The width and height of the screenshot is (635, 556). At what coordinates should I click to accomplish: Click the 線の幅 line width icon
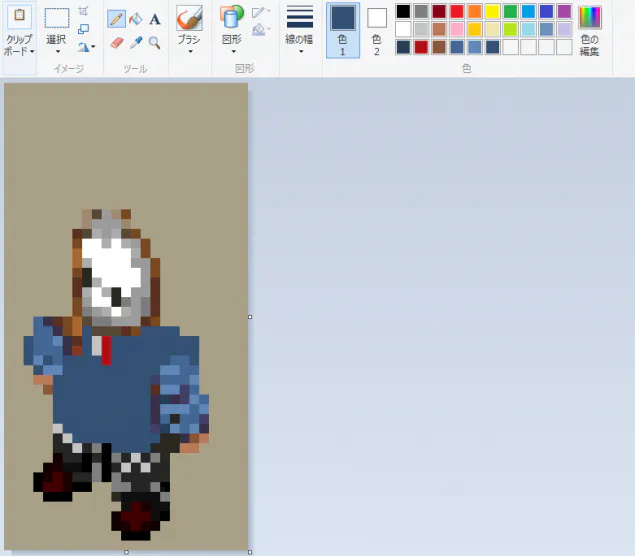pos(300,17)
